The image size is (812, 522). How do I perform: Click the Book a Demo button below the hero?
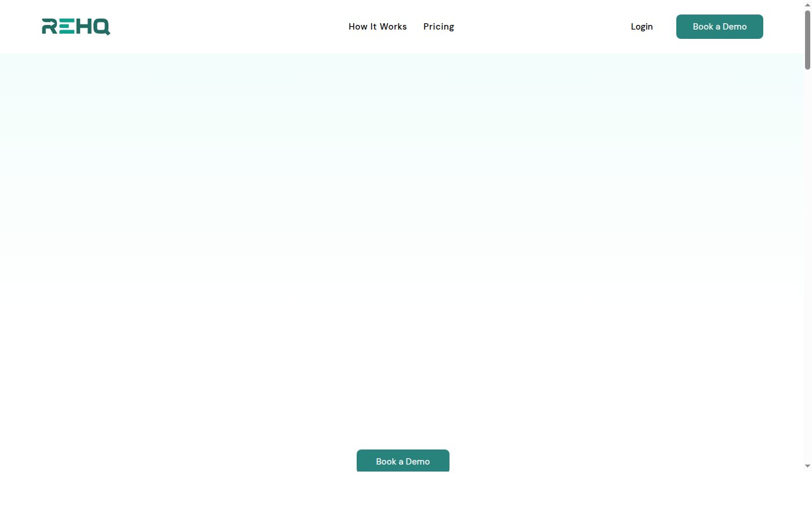click(403, 461)
